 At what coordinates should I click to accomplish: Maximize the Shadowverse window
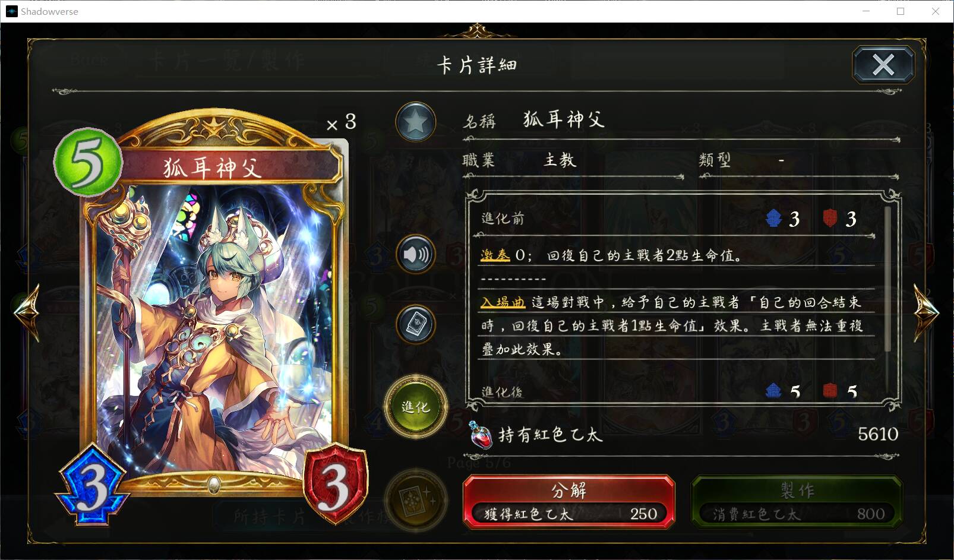point(901,11)
